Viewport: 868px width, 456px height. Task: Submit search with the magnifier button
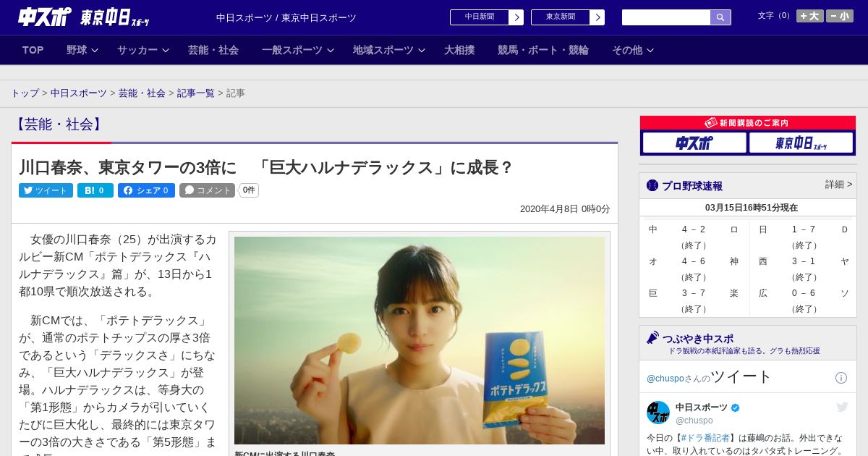pos(720,17)
